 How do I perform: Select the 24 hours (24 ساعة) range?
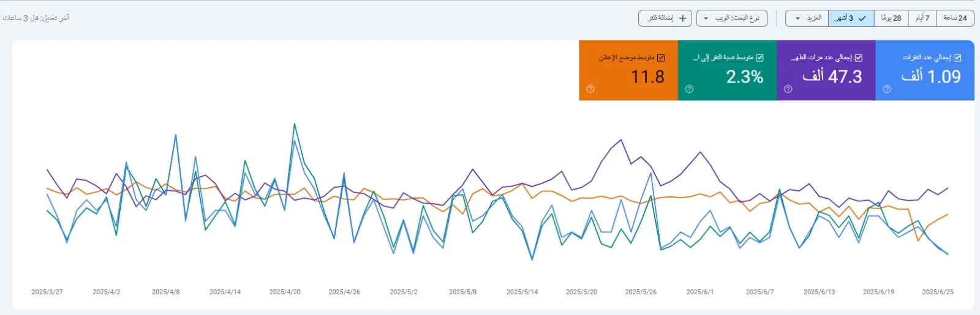(956, 18)
